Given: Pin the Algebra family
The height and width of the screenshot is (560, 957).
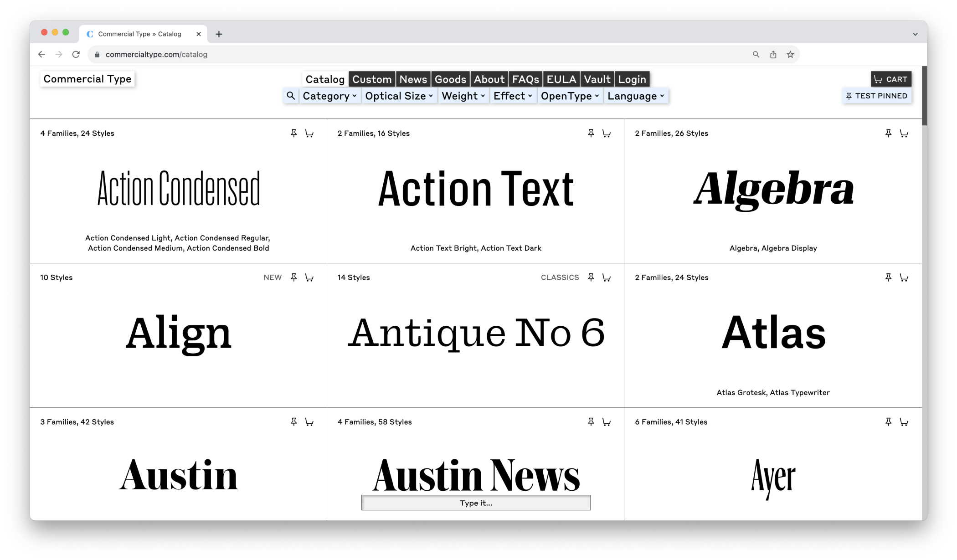Looking at the screenshot, I should 888,133.
